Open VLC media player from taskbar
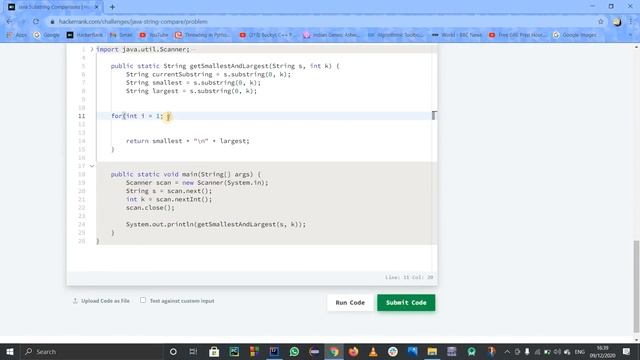 pyautogui.click(x=373, y=351)
